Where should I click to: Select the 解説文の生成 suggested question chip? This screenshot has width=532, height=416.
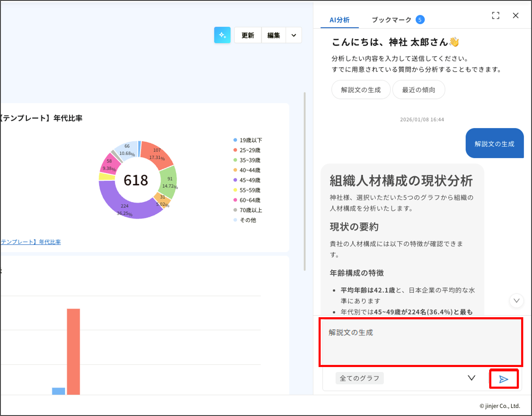361,90
